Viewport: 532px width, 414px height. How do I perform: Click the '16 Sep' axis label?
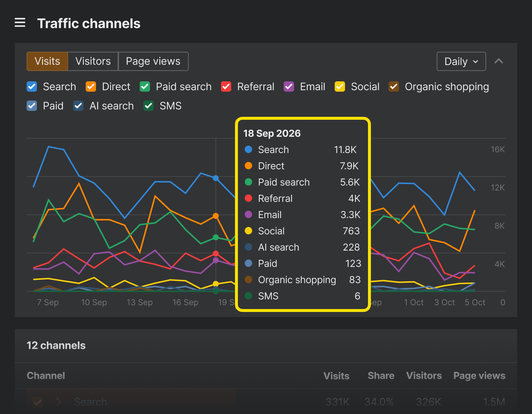pyautogui.click(x=185, y=302)
